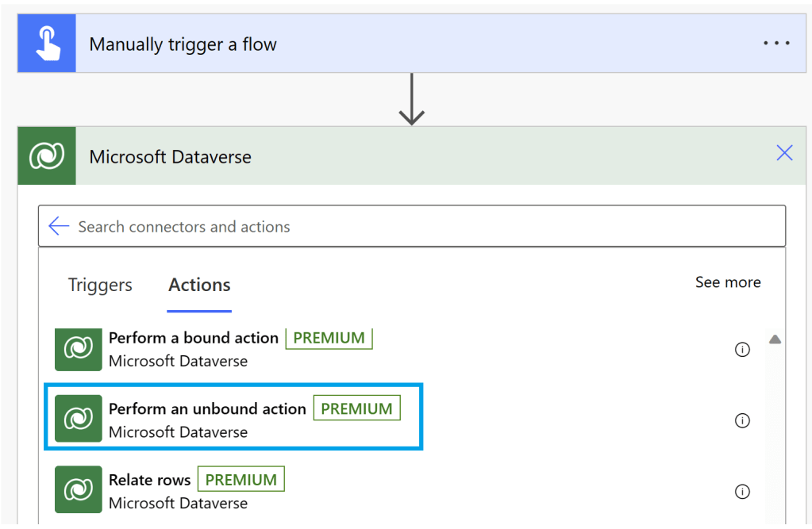Go back using the search box arrow
Screen dimensions: 812x529
coord(59,227)
